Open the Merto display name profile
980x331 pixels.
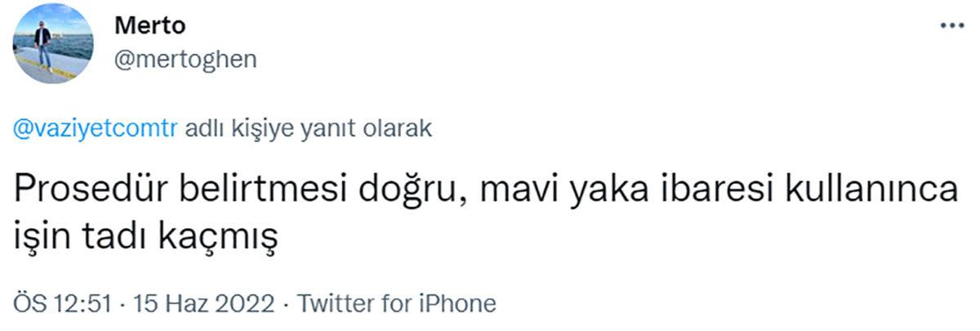tap(149, 25)
